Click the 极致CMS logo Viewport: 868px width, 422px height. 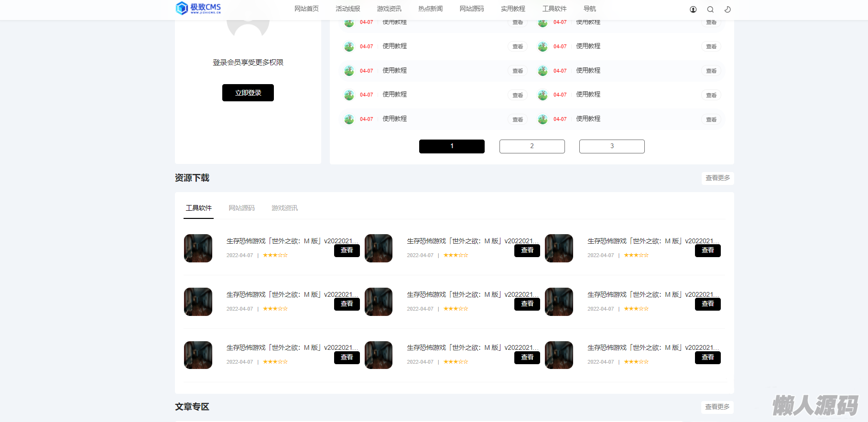[x=198, y=8]
